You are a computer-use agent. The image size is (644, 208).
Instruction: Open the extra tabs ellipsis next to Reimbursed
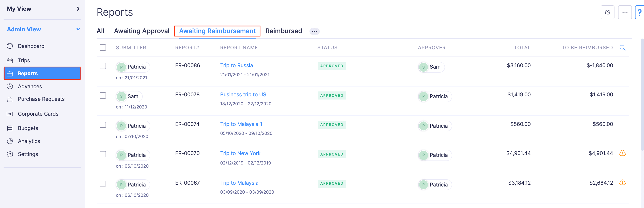click(314, 31)
